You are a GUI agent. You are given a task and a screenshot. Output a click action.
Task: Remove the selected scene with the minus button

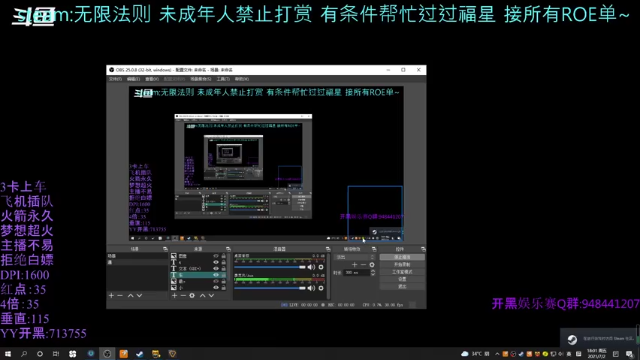(120, 295)
